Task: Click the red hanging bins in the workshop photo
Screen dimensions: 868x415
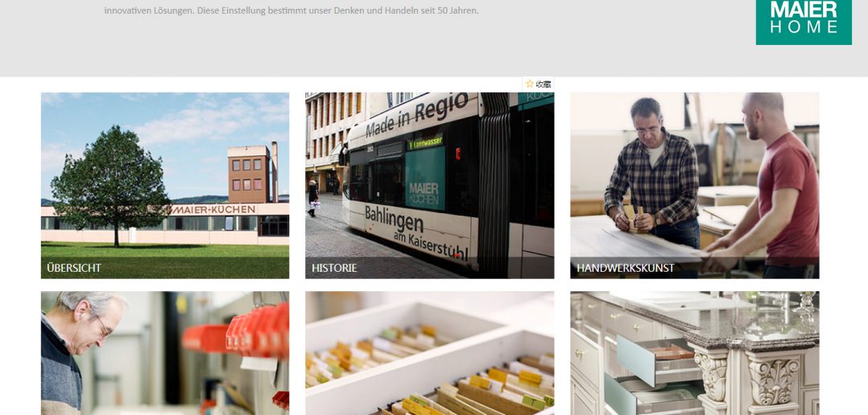Action: (238, 334)
